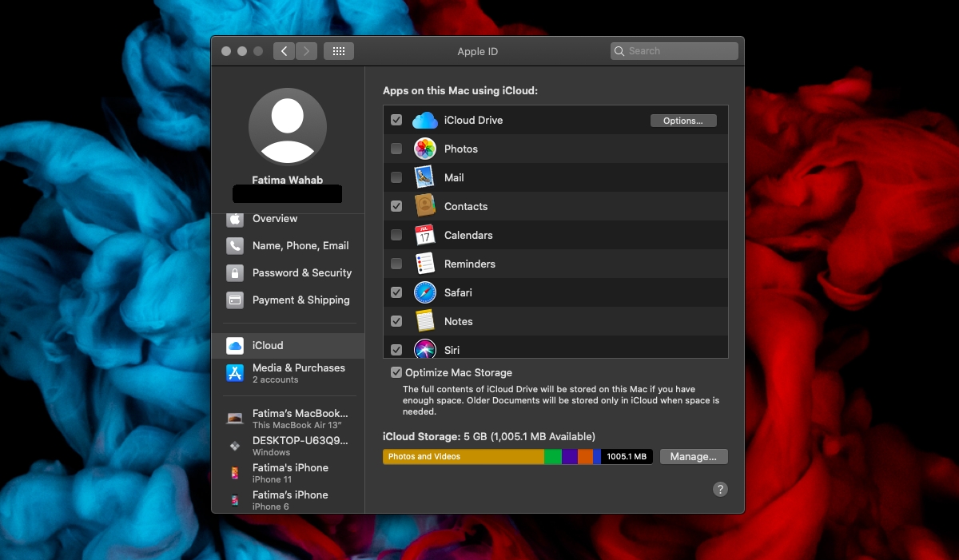The height and width of the screenshot is (560, 959).
Task: Click the Manage storage button
Action: click(x=694, y=457)
